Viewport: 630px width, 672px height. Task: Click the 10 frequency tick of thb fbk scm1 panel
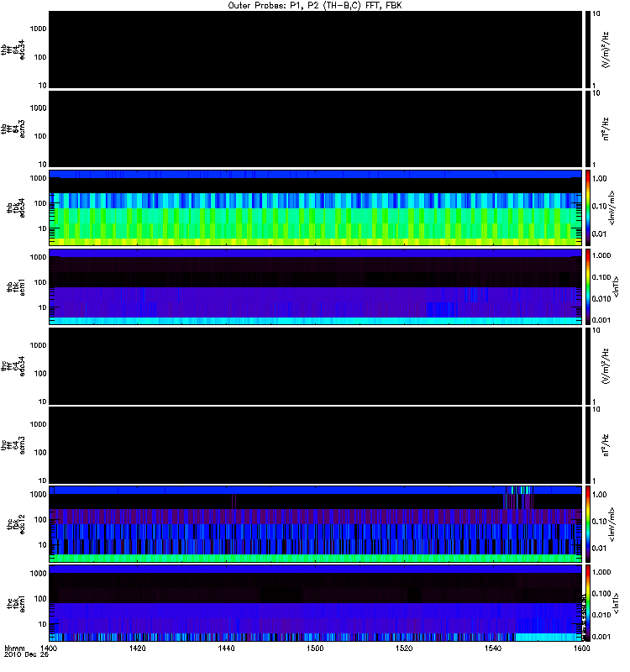pyautogui.click(x=43, y=307)
